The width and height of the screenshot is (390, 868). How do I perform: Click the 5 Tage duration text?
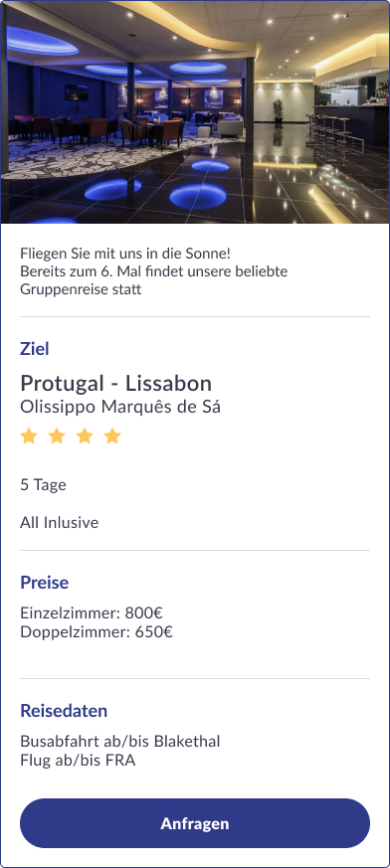click(x=43, y=485)
